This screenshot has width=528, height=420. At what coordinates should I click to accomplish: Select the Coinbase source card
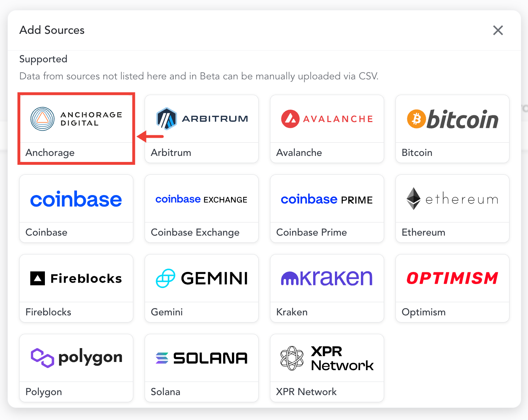[x=76, y=208]
